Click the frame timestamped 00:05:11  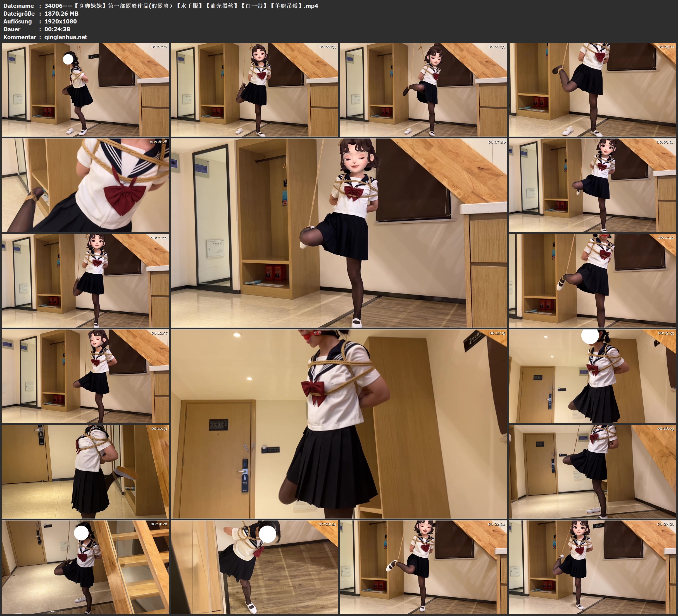click(592, 90)
